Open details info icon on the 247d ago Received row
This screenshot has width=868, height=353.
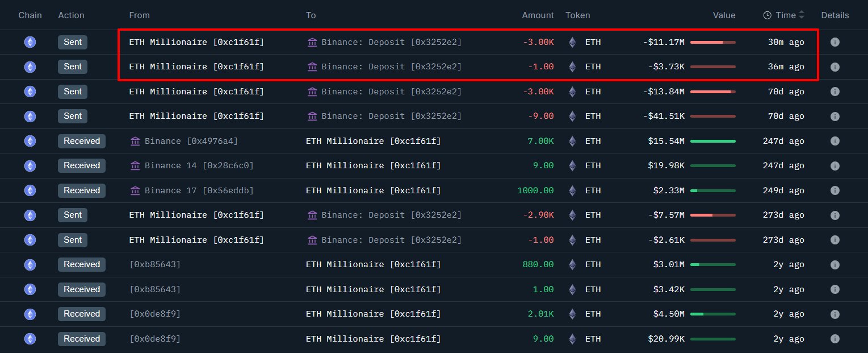[835, 141]
